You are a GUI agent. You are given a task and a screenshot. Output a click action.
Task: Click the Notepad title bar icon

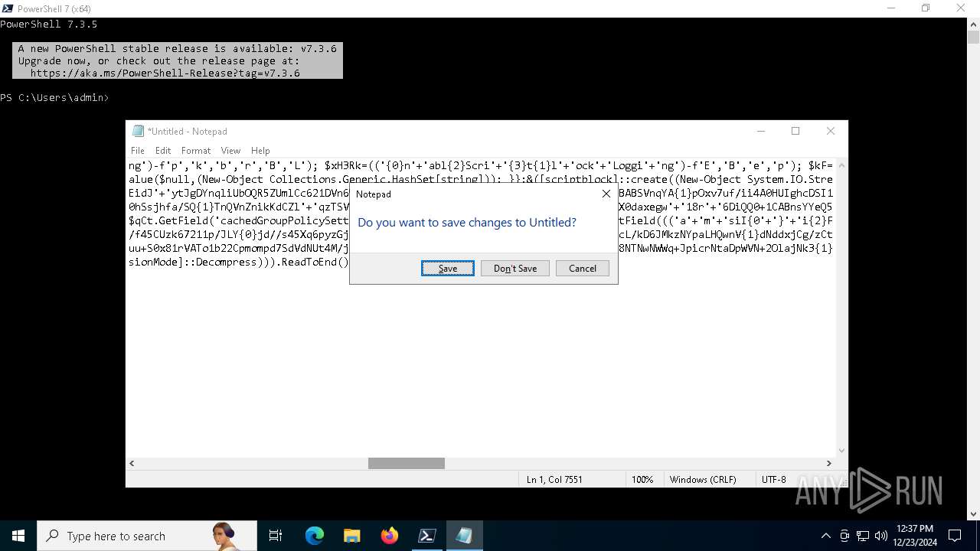[138, 132]
